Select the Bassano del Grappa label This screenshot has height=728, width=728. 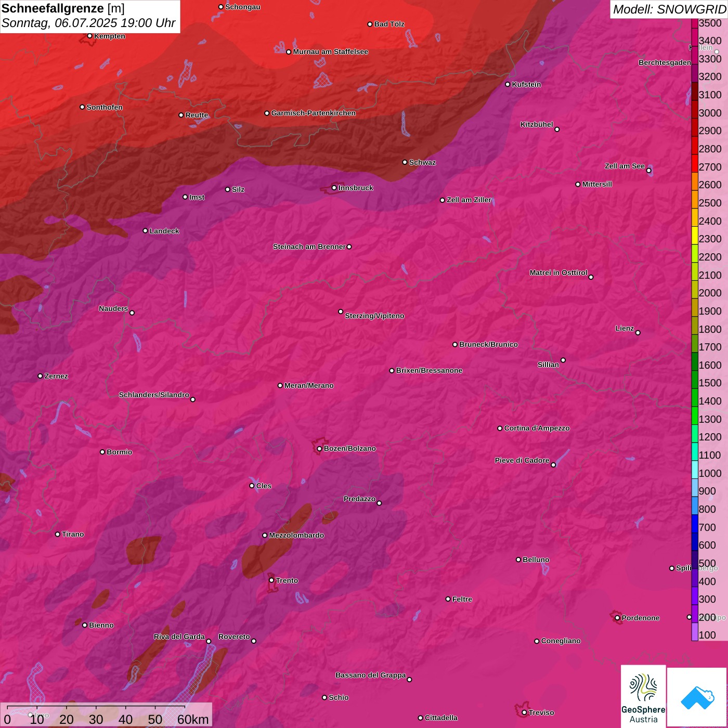371,675
